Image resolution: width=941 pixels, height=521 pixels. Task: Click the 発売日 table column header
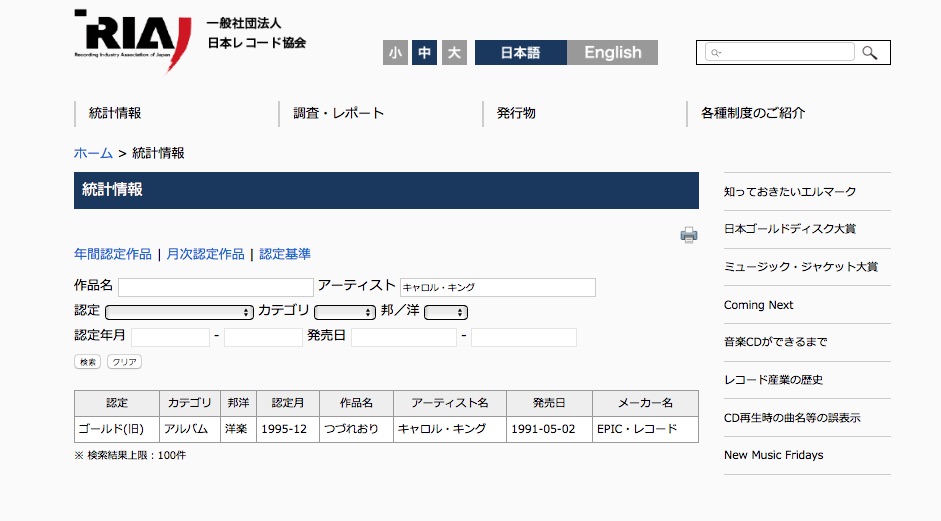click(x=549, y=403)
